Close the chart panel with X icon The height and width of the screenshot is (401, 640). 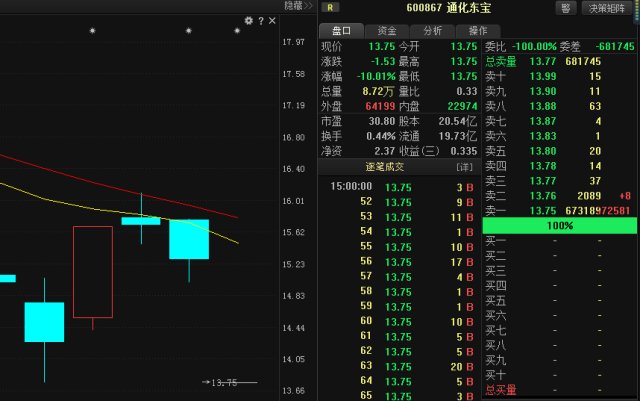tap(272, 20)
